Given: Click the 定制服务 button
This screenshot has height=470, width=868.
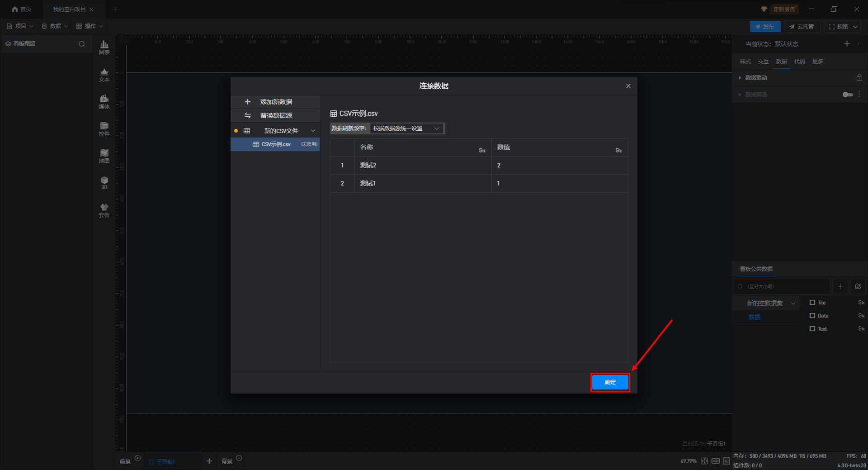Looking at the screenshot, I should coord(784,9).
